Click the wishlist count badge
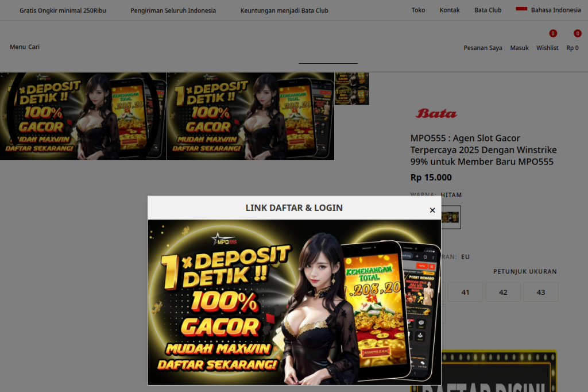Viewport: 588px width, 392px height. [553, 33]
